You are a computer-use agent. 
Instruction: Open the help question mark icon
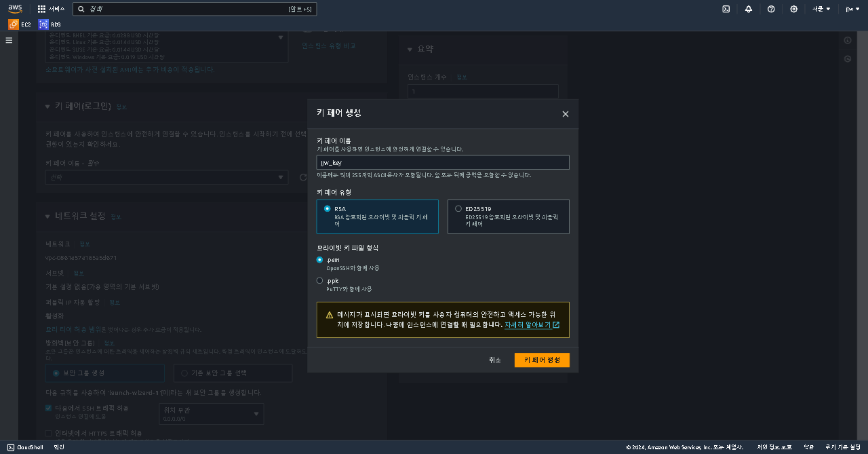pos(771,9)
